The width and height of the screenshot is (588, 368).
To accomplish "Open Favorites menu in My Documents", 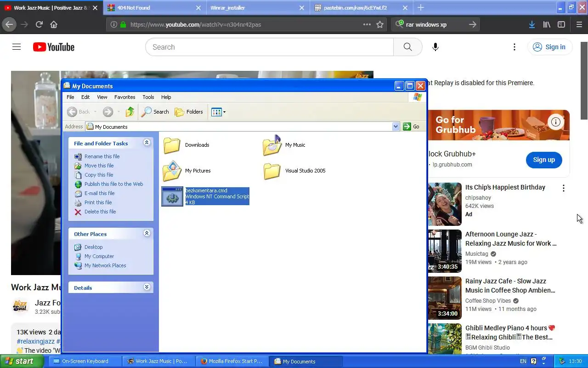I will click(125, 97).
